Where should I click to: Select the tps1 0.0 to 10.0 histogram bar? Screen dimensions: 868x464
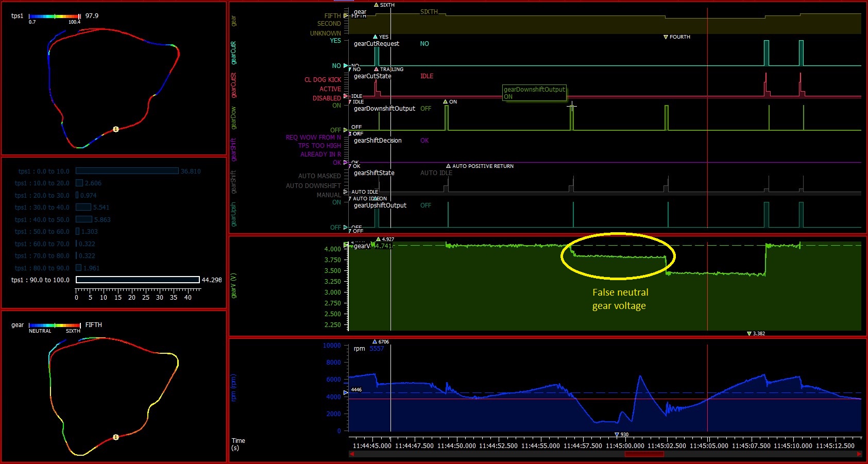[x=127, y=171]
